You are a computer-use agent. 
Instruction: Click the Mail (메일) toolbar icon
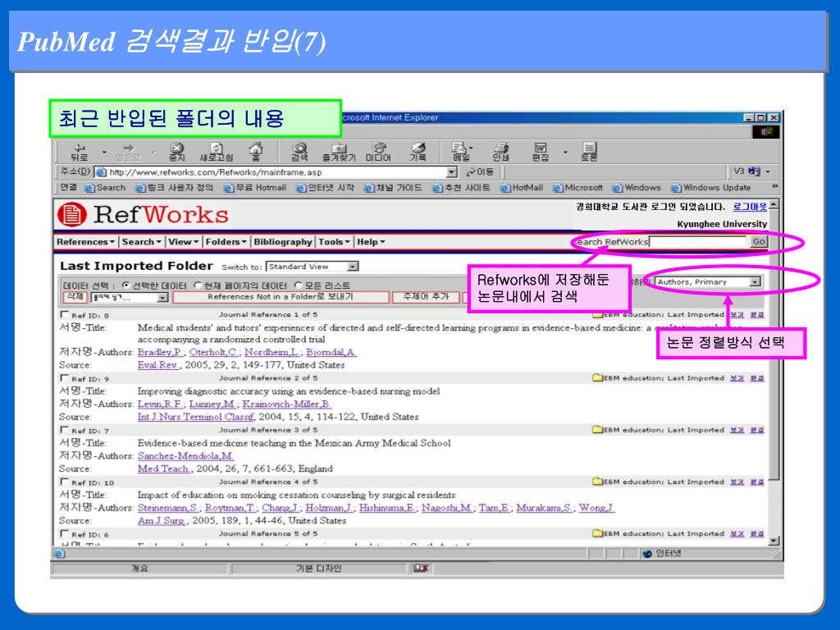point(460,152)
